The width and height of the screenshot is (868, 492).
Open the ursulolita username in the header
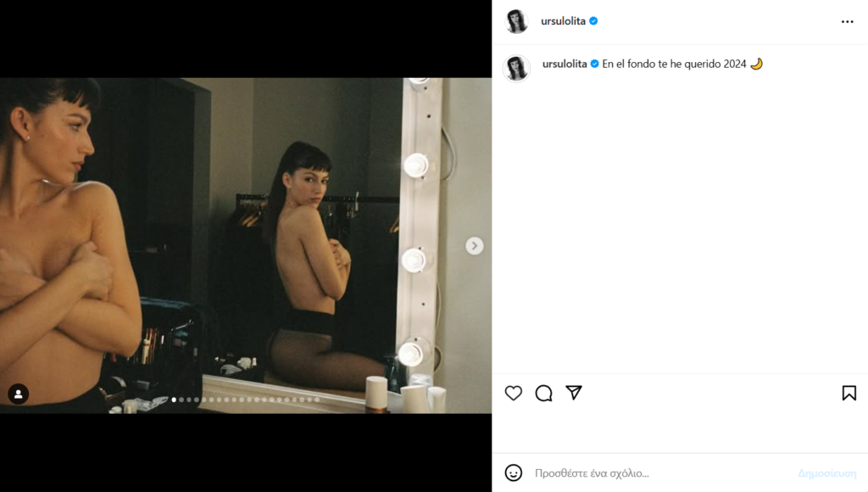click(563, 21)
